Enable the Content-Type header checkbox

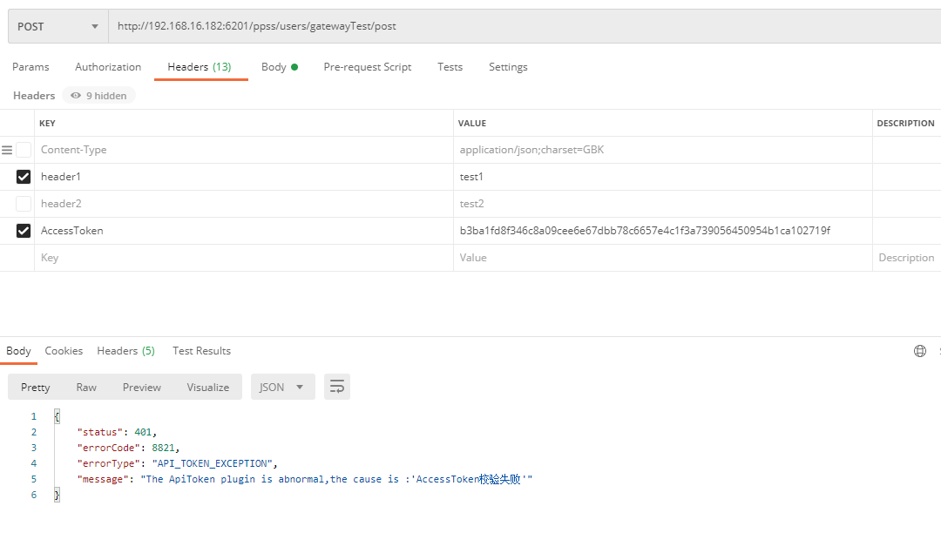coord(24,150)
